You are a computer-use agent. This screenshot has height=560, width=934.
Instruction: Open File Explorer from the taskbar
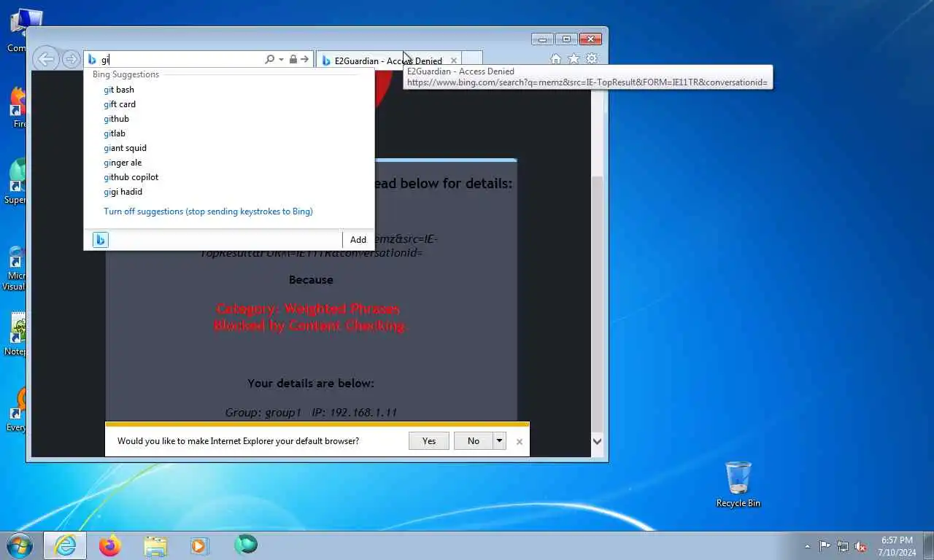[155, 545]
